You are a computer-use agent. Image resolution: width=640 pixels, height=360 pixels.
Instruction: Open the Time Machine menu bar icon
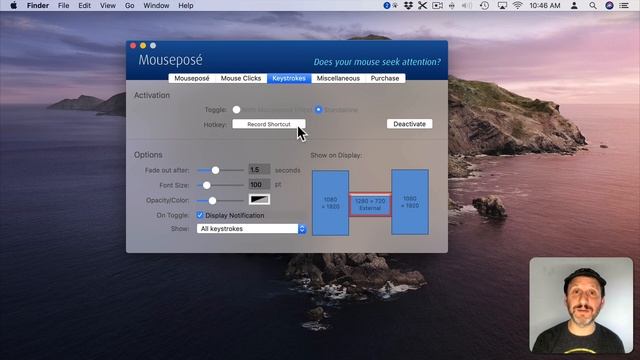point(484,5)
